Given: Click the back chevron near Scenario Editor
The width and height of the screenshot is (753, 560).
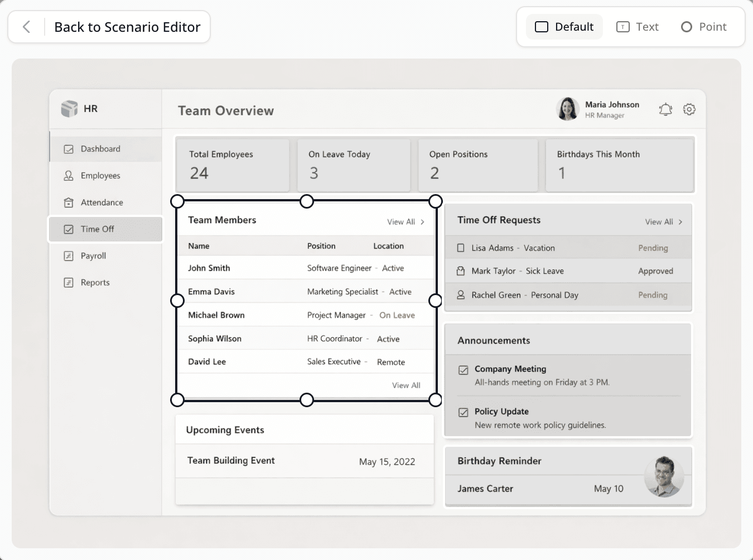Looking at the screenshot, I should (x=26, y=26).
